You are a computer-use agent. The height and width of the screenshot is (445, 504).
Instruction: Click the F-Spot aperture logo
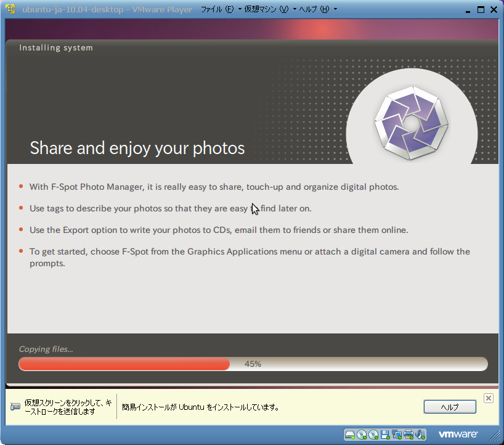tap(411, 123)
